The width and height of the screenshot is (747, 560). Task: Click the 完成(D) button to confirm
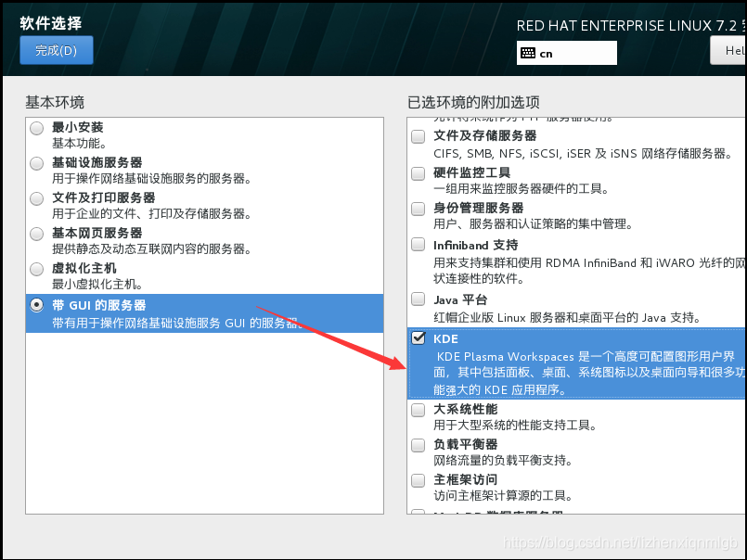[x=56, y=50]
